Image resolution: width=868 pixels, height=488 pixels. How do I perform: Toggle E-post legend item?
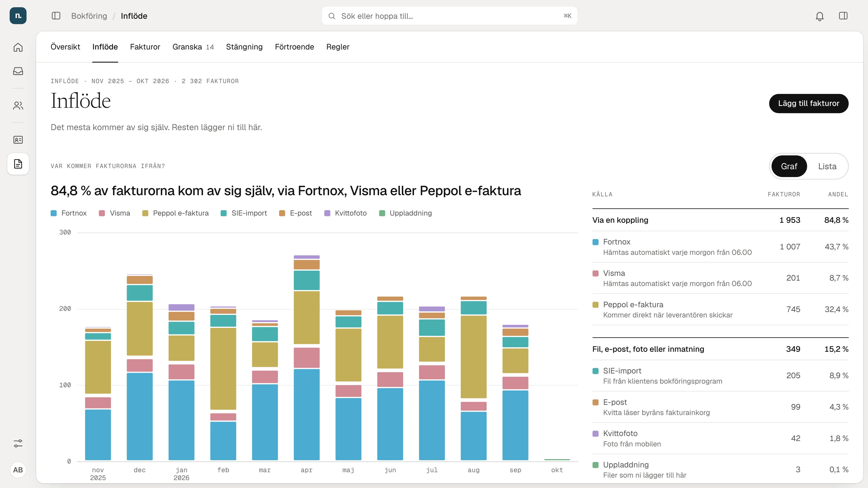295,213
